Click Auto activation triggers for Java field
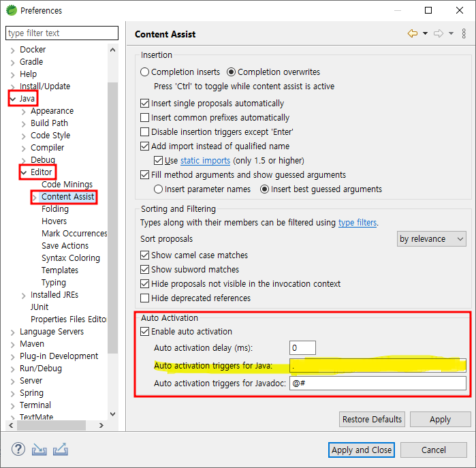The image size is (476, 468). [x=378, y=365]
